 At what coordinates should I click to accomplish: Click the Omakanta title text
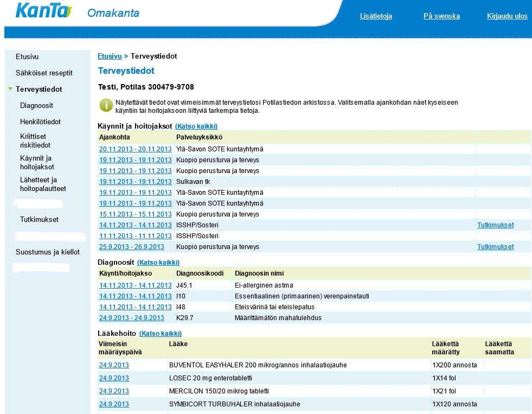coord(113,13)
